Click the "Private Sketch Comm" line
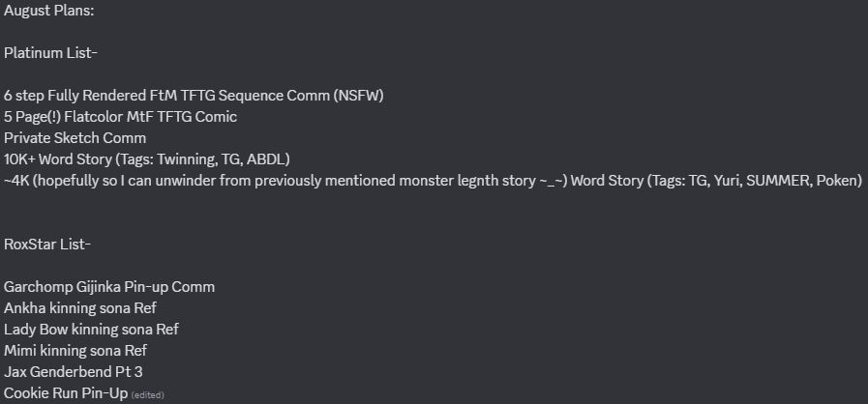 (x=75, y=138)
